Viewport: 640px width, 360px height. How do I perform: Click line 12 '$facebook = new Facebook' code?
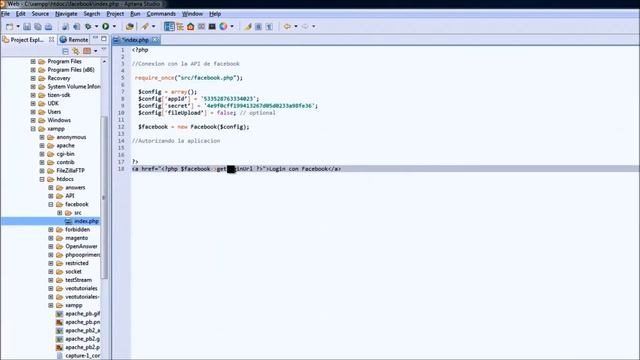[x=193, y=127]
